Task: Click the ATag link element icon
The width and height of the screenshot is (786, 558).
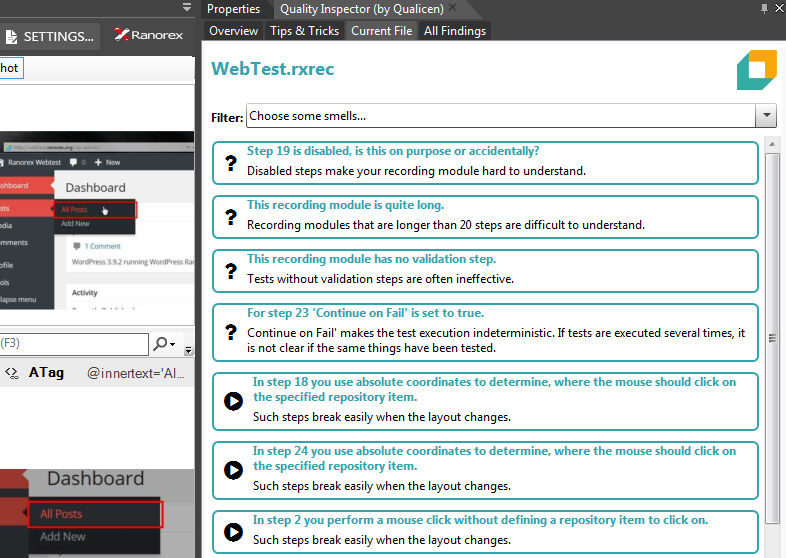Action: (12, 373)
